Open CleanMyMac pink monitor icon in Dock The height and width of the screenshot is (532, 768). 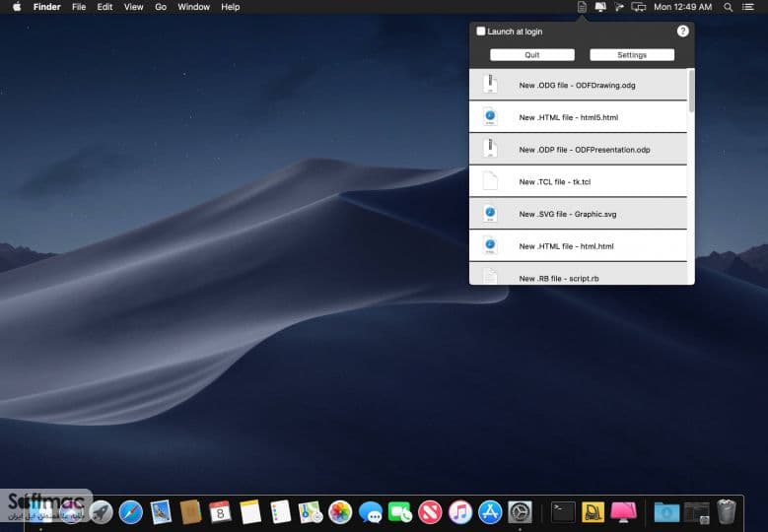[x=623, y=512]
